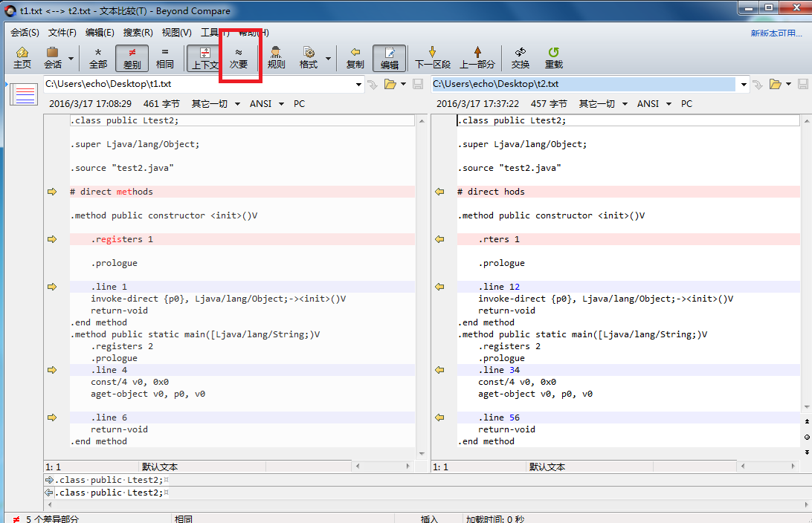Viewport: 812px width, 523px height.
Task: Go to previous difference with 上一部分
Action: click(477, 58)
